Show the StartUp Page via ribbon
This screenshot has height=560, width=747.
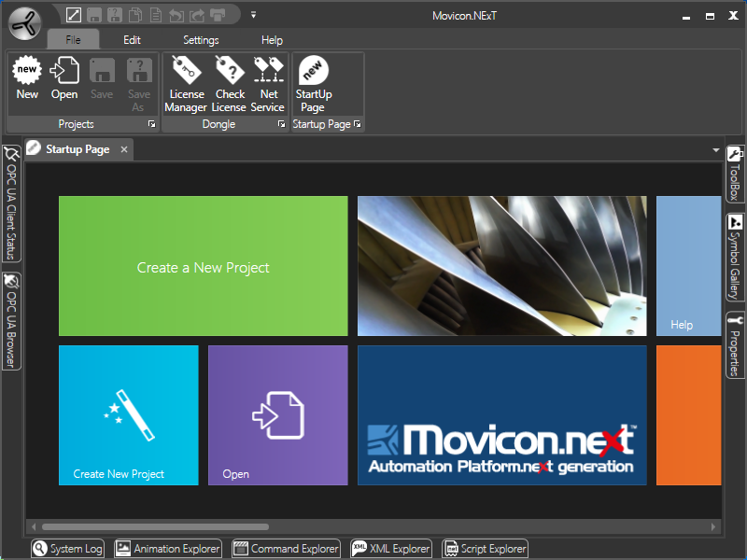coord(313,84)
